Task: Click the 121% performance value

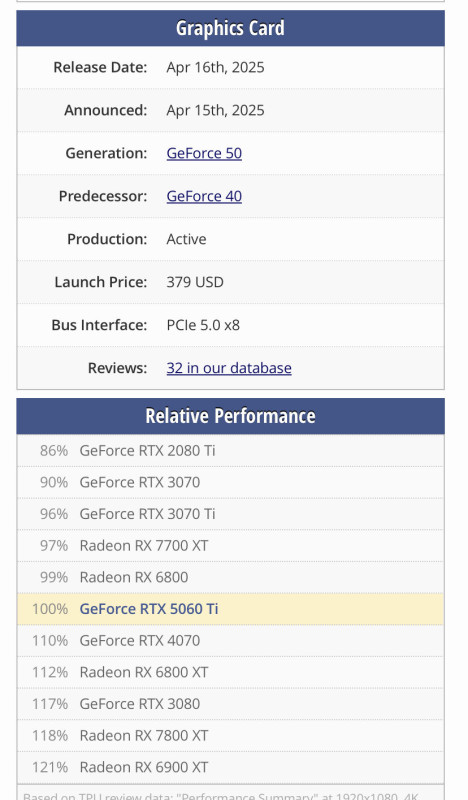Action: coord(50,767)
